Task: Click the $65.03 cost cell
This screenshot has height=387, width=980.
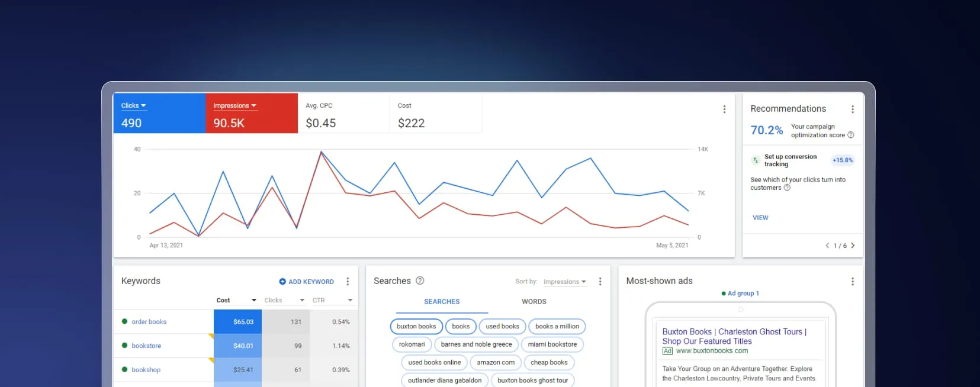Action: [x=237, y=322]
